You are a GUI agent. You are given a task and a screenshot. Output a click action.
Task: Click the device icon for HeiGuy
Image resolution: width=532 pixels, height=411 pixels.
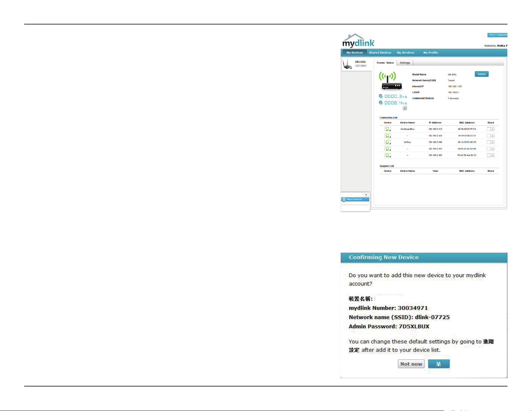(388, 142)
